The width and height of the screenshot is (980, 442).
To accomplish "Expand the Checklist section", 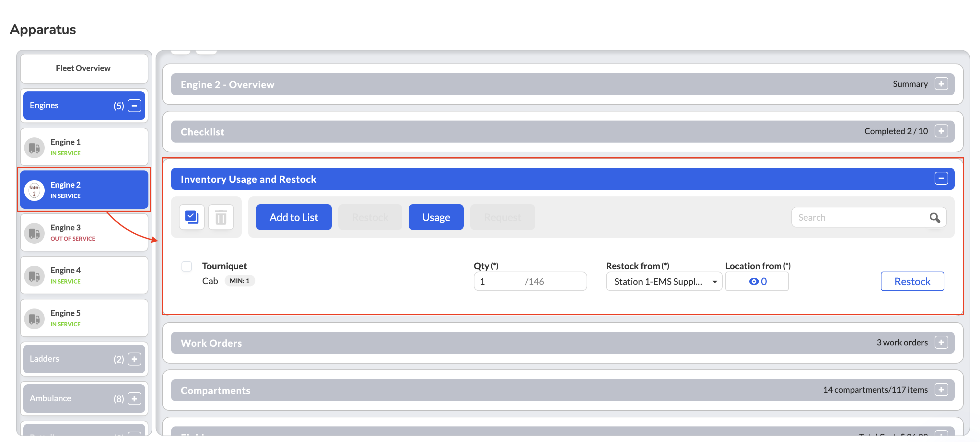I will click(x=941, y=131).
